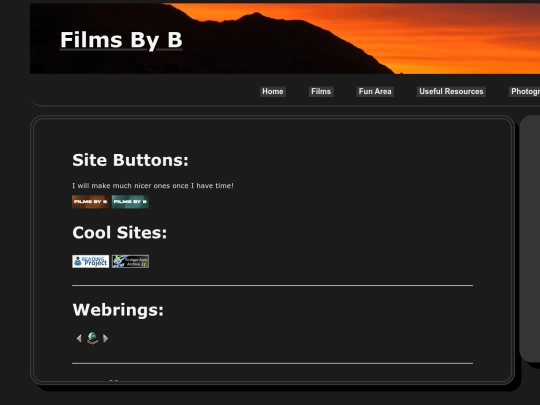540x405 pixels.
Task: Open Useful Resources in the navigation
Action: [x=451, y=91]
